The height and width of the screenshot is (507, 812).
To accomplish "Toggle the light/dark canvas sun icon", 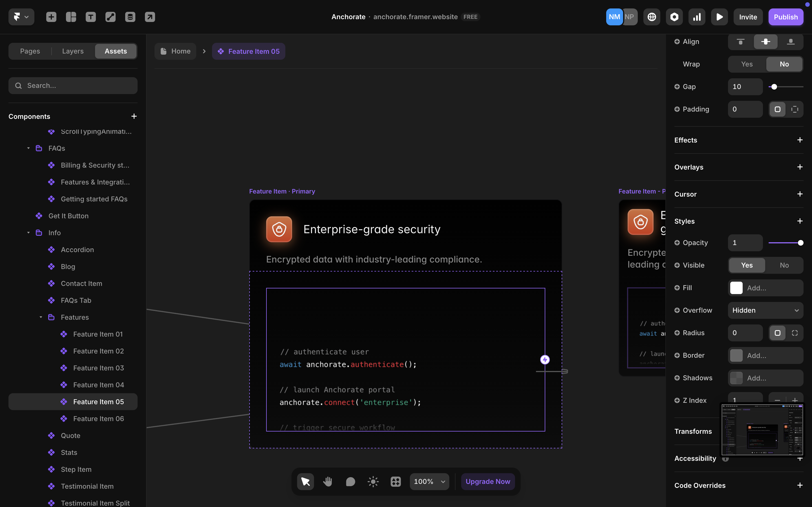I will [373, 482].
